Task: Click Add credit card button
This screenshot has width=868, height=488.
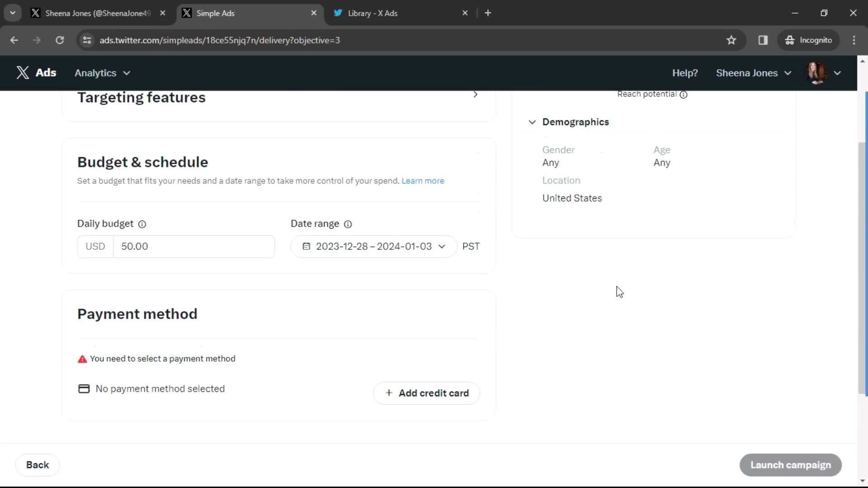Action: pos(426,393)
